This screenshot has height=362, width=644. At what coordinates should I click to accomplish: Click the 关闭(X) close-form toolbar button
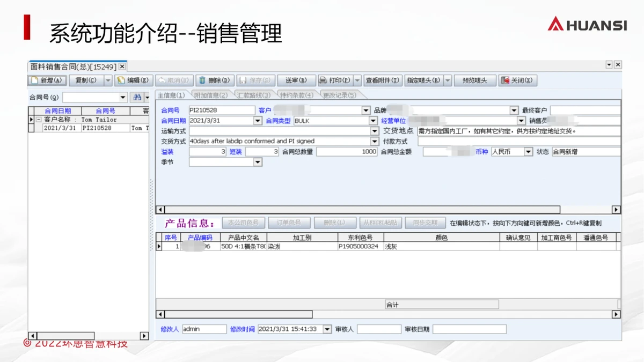[518, 80]
